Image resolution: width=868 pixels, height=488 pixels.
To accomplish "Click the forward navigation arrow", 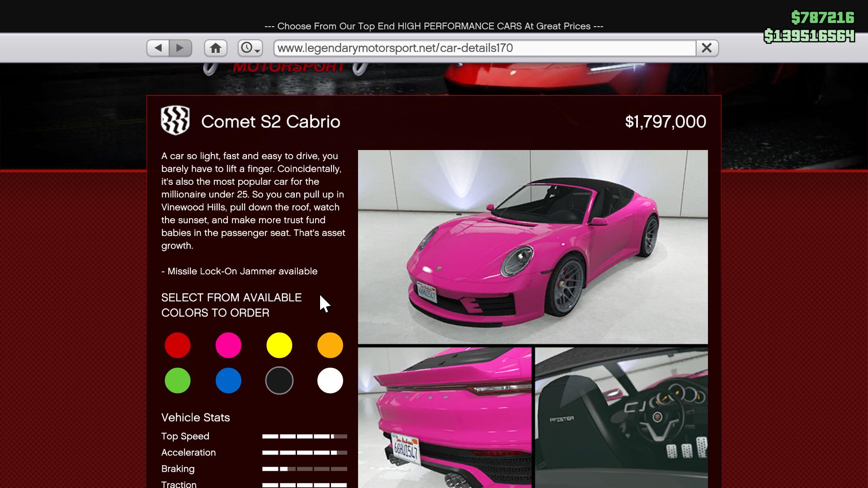I will (181, 48).
